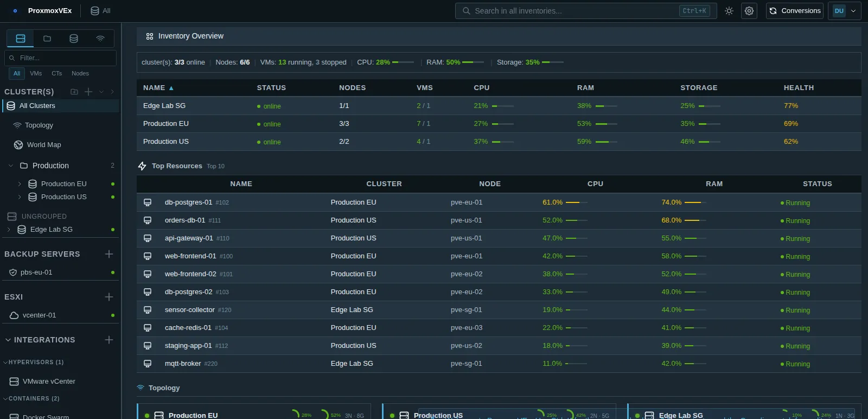Select the Nodes filter tab

point(80,73)
